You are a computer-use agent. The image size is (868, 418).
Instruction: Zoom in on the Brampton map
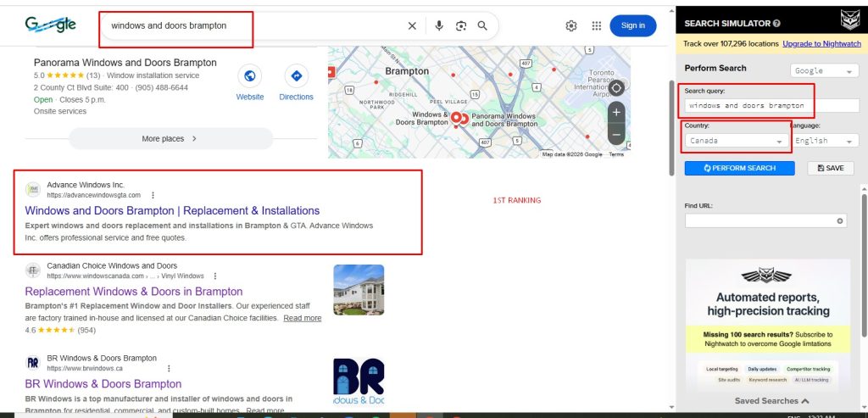click(616, 113)
